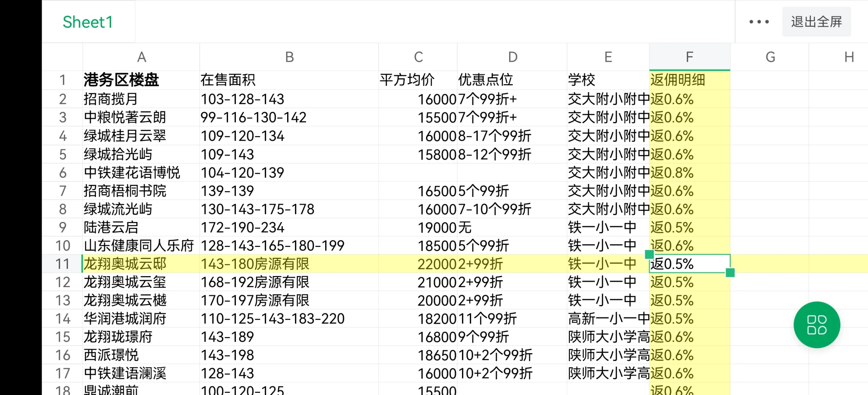
Task: Select cell 西派璟悦
Action: coord(141,355)
